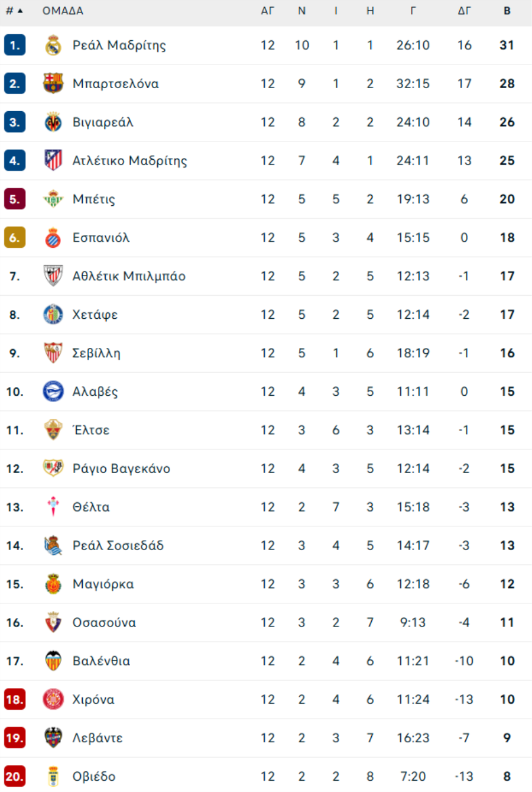Click the Espanyol crest icon

coord(53,238)
